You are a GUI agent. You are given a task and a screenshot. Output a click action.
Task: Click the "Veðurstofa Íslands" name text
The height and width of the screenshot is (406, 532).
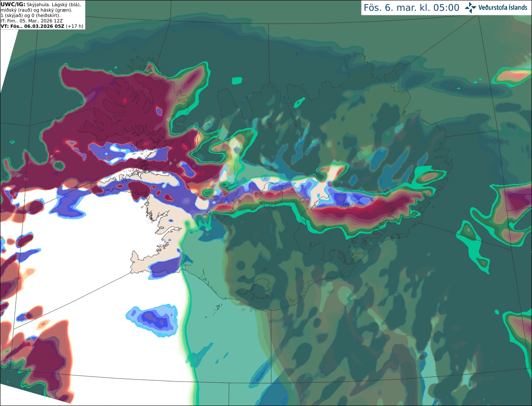click(x=503, y=7)
